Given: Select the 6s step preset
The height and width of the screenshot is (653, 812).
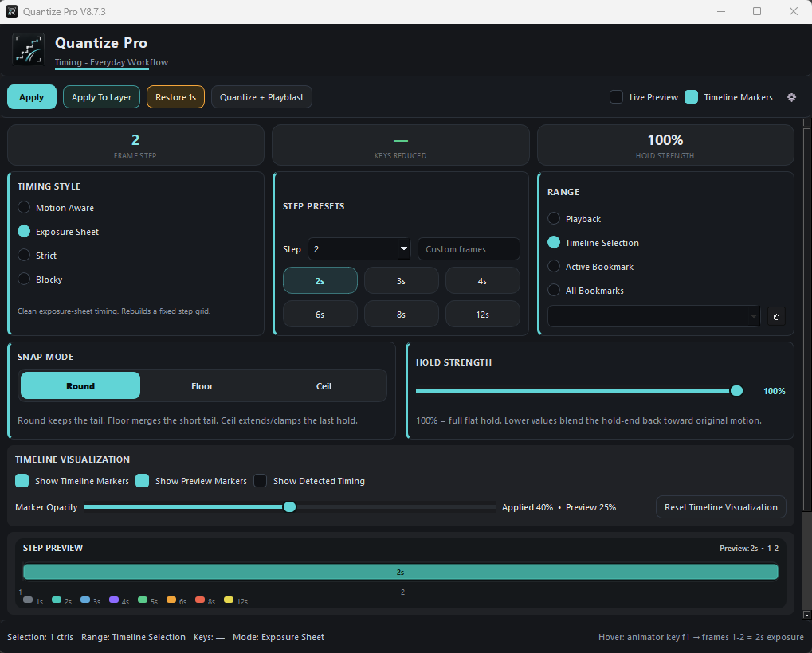Looking at the screenshot, I should pos(320,314).
